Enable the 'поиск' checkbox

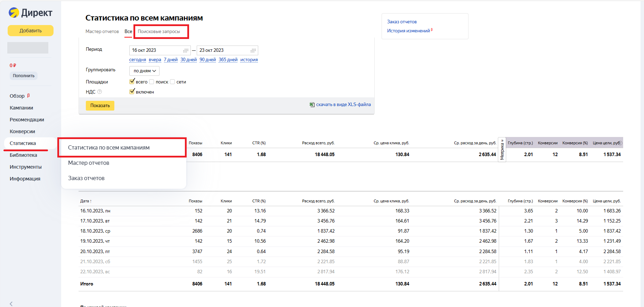152,82
